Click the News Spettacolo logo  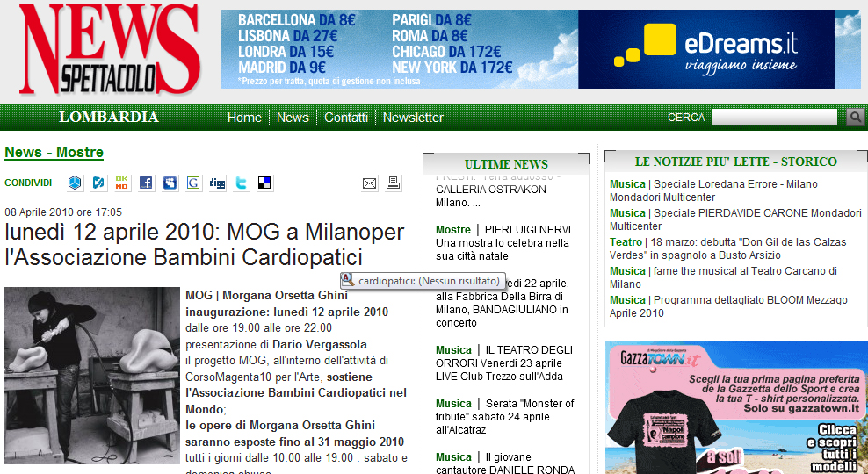point(109,48)
